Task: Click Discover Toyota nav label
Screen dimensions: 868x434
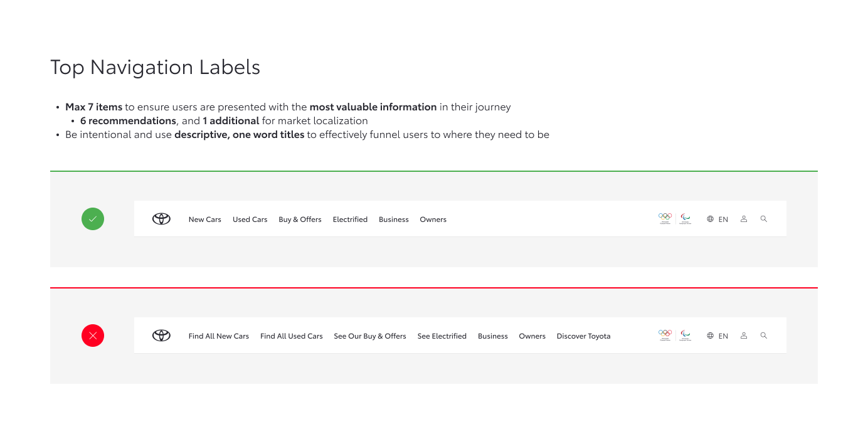Action: [x=583, y=336]
